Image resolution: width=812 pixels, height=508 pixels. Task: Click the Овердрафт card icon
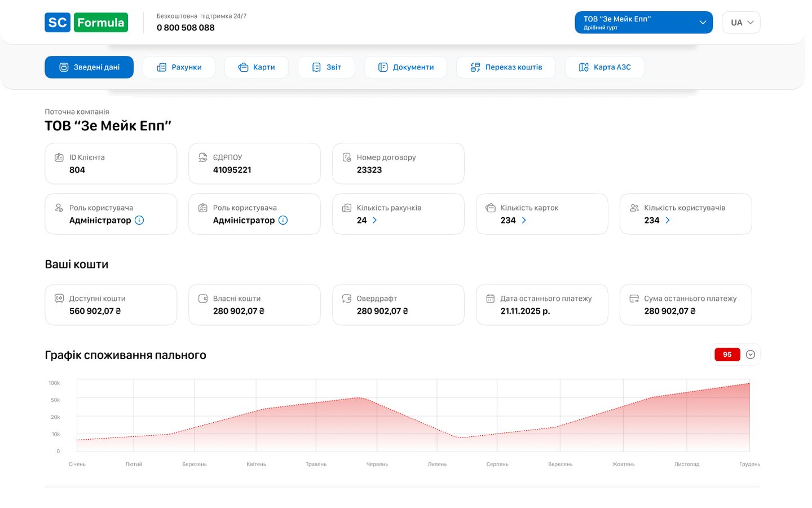[347, 299]
